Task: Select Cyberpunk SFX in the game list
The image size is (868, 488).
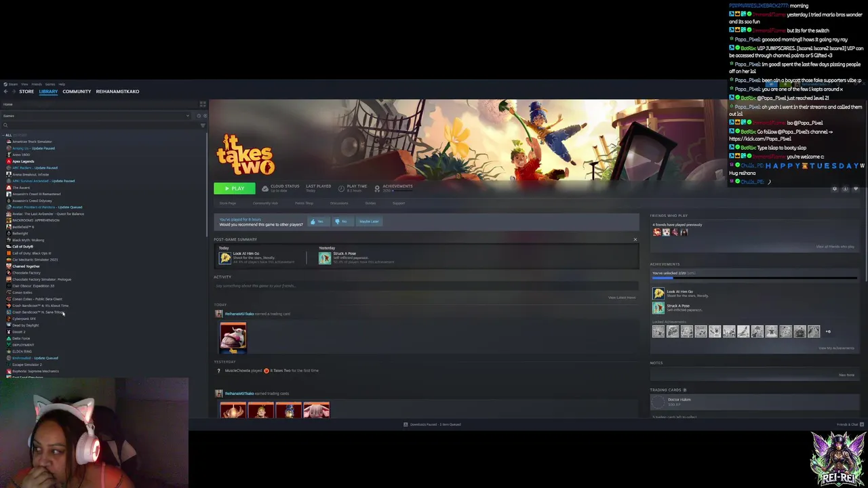Action: click(24, 319)
